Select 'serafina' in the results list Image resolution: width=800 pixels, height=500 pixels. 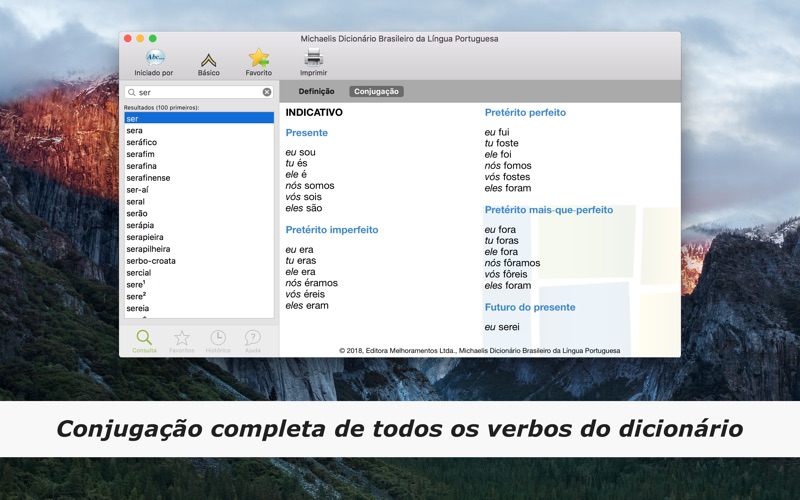pos(199,166)
